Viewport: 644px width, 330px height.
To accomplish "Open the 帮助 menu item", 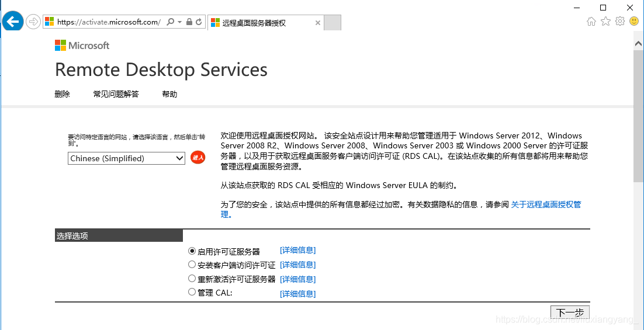I will point(169,94).
